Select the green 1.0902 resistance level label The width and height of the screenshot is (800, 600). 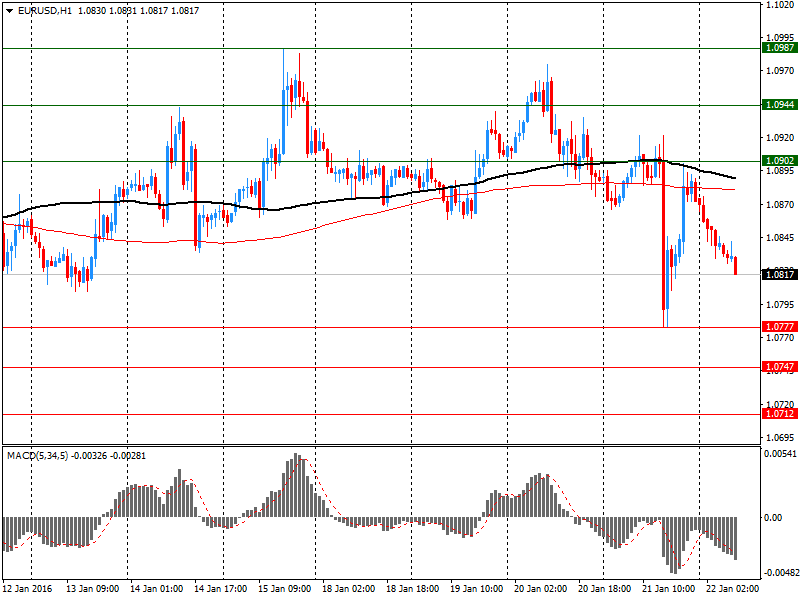780,161
